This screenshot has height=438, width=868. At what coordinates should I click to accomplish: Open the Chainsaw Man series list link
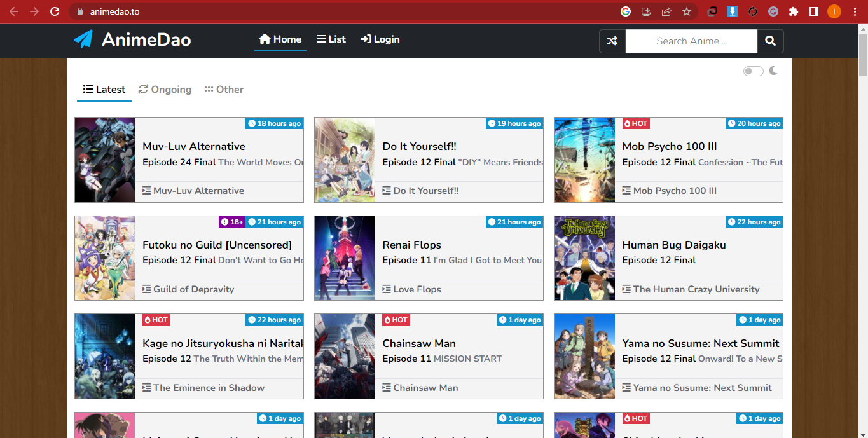pos(420,388)
